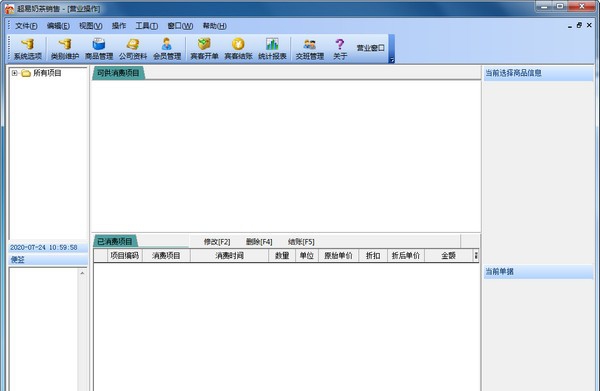Click date time 2020-07-24 display
The image size is (600, 391).
point(44,248)
